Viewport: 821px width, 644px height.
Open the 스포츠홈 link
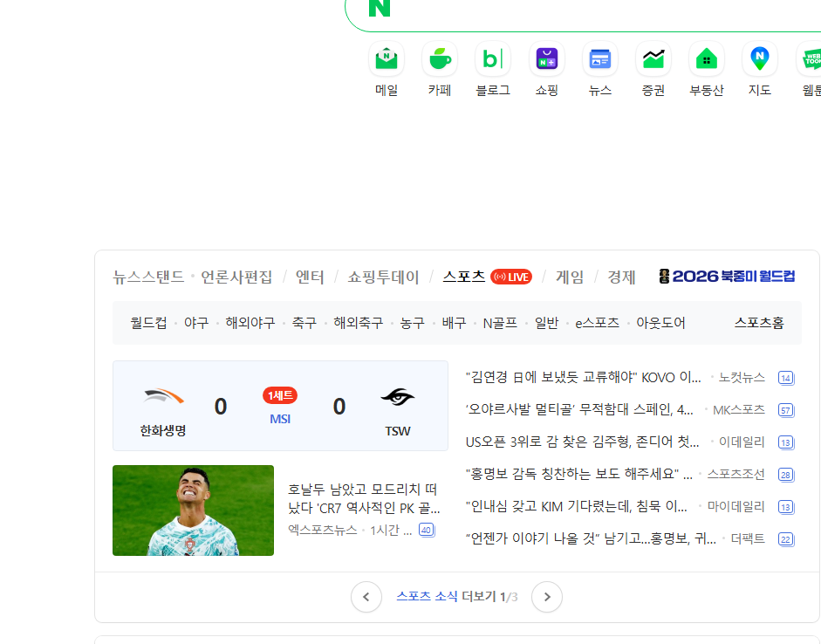tap(759, 323)
